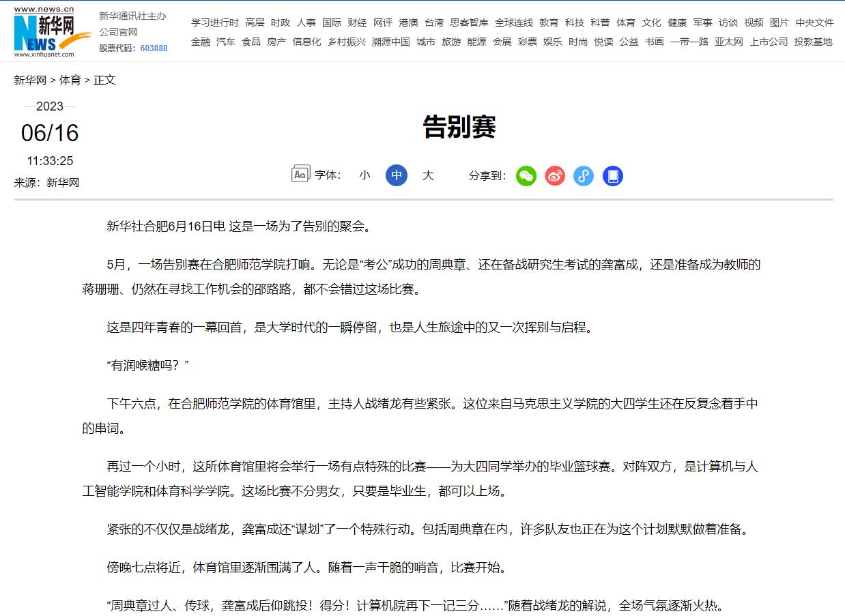Screen dimensions: 845x616
Task: Switch font size to large (大)
Action: pyautogui.click(x=428, y=175)
